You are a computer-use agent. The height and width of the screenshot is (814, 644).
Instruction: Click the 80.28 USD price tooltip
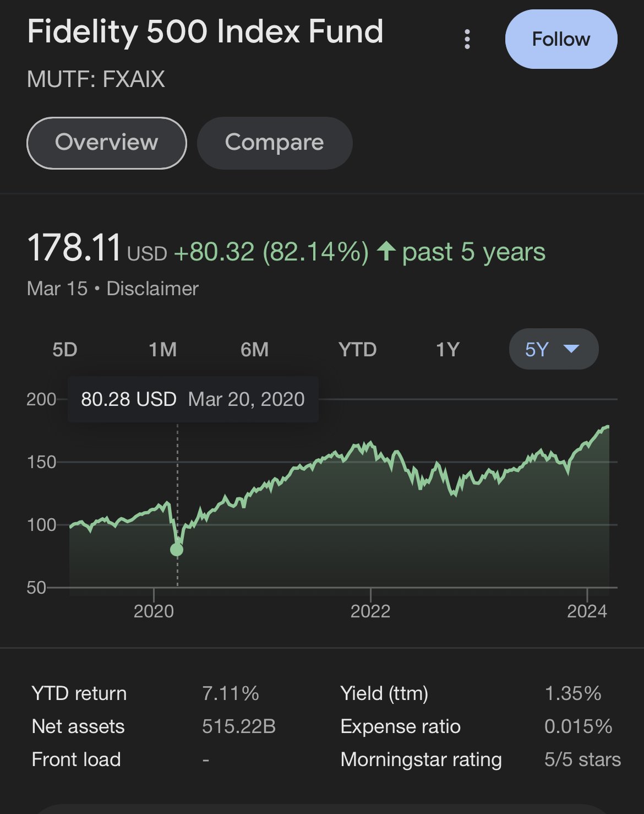(x=193, y=399)
